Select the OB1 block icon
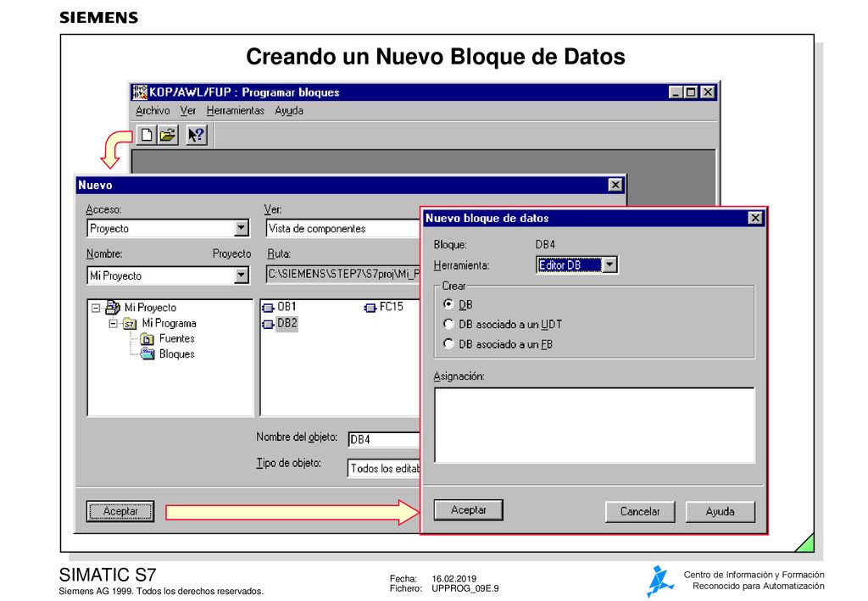Screen dimensions: 868x601 (x=269, y=308)
